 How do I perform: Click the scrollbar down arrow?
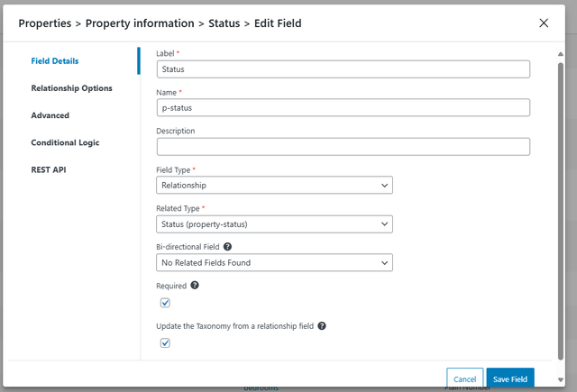tap(561, 380)
